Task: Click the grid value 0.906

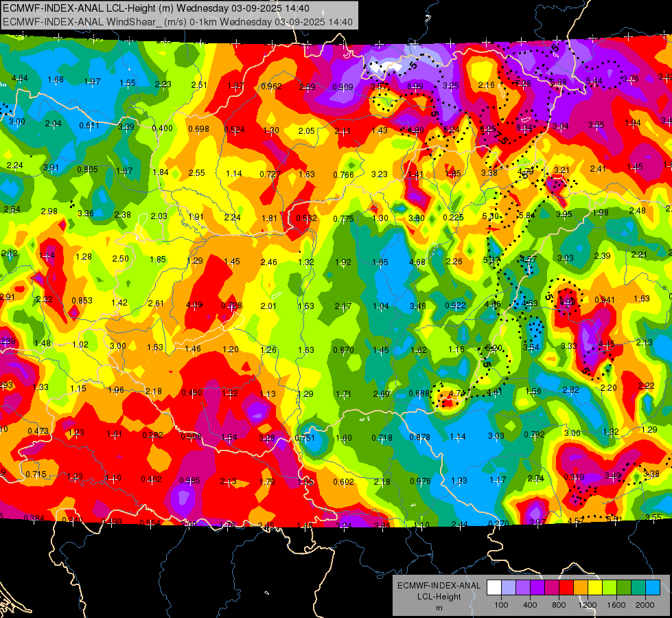Action: tap(191, 437)
